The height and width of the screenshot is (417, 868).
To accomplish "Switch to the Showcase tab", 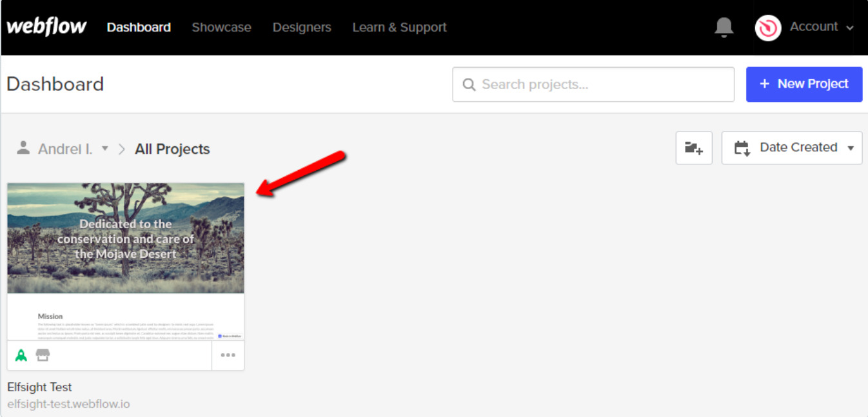I will click(221, 27).
